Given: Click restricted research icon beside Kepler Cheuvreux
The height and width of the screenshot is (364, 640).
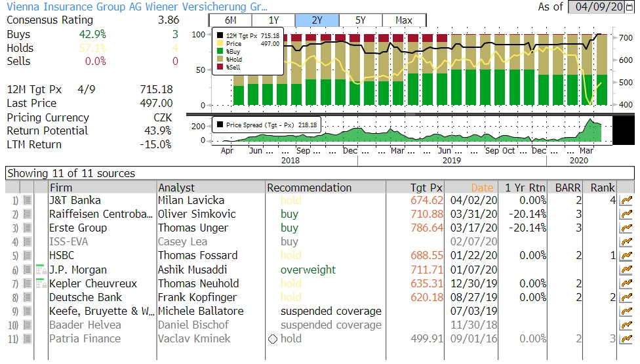Looking at the screenshot, I should tap(41, 283).
